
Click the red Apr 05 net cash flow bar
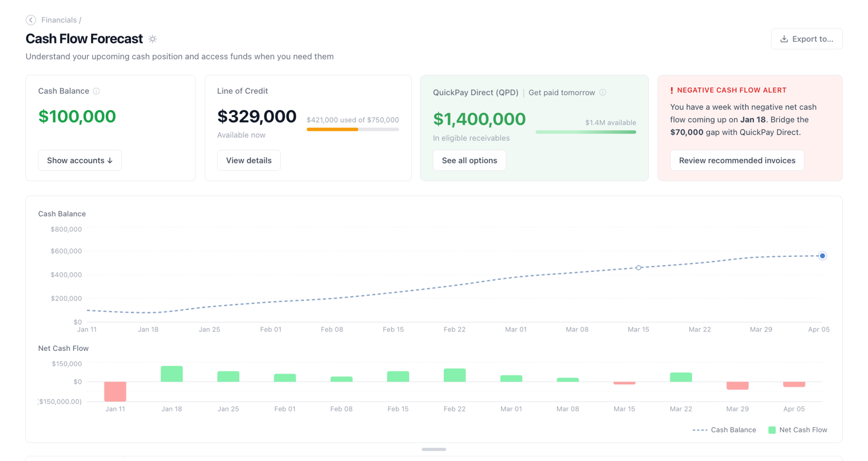click(794, 384)
